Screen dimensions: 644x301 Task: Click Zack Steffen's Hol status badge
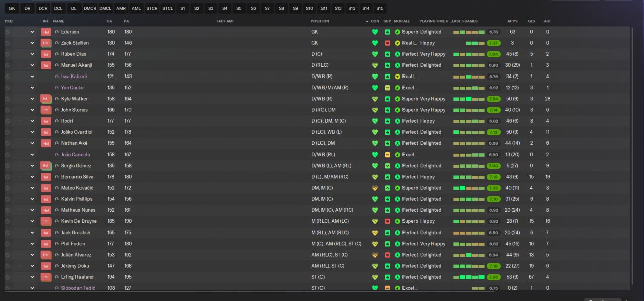[x=46, y=43]
